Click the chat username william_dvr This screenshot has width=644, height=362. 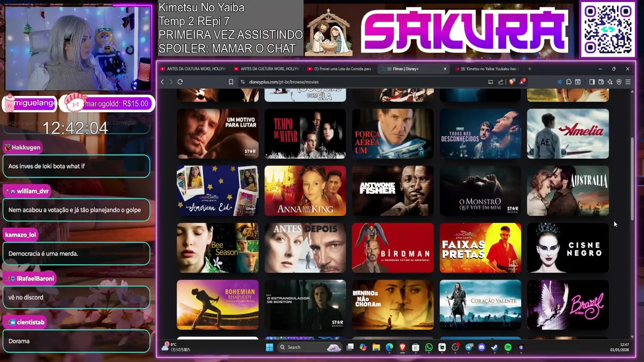[x=32, y=191]
